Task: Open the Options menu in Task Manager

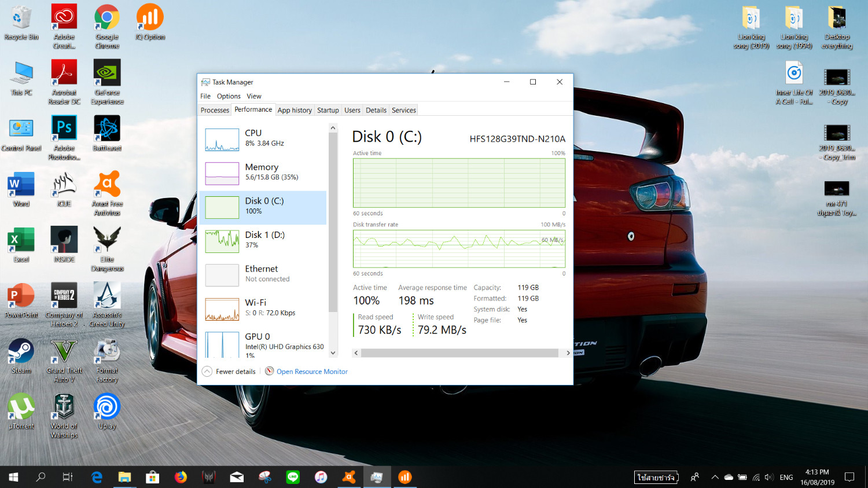Action: [229, 96]
